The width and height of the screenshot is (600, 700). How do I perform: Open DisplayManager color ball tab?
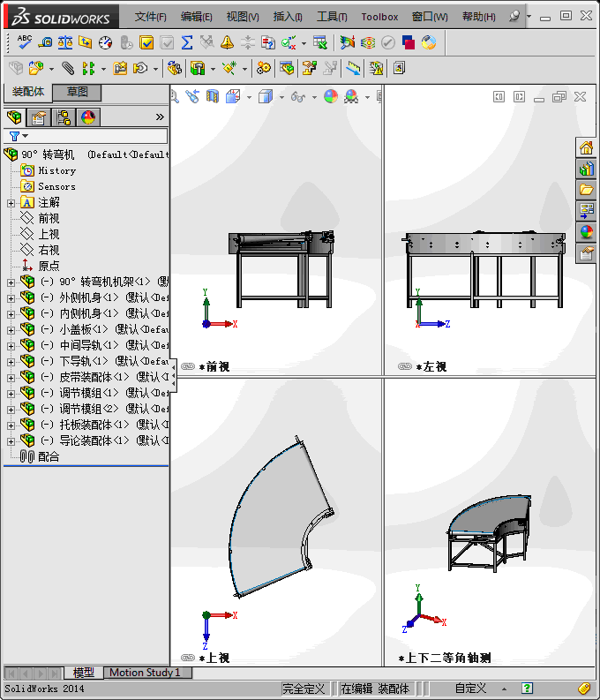pos(88,117)
